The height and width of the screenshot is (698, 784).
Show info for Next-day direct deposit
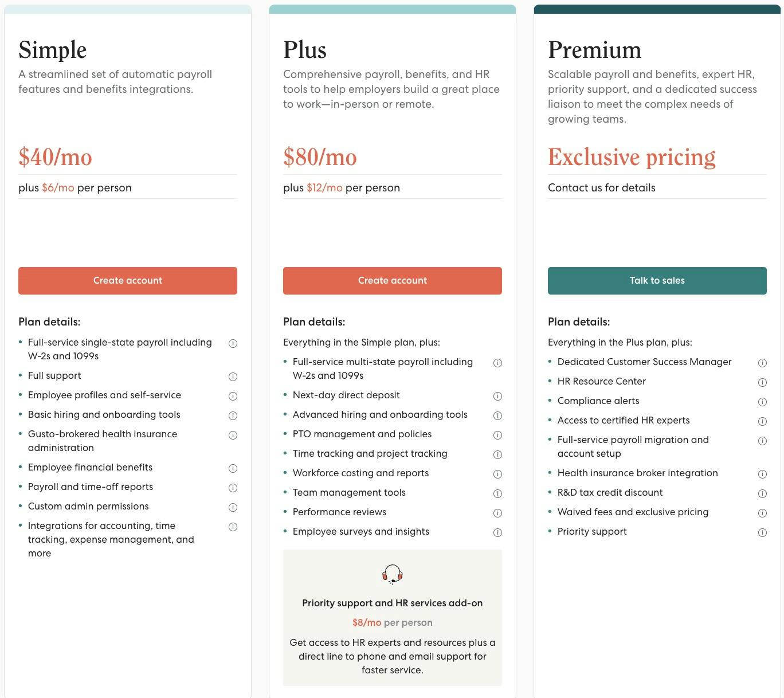(497, 396)
